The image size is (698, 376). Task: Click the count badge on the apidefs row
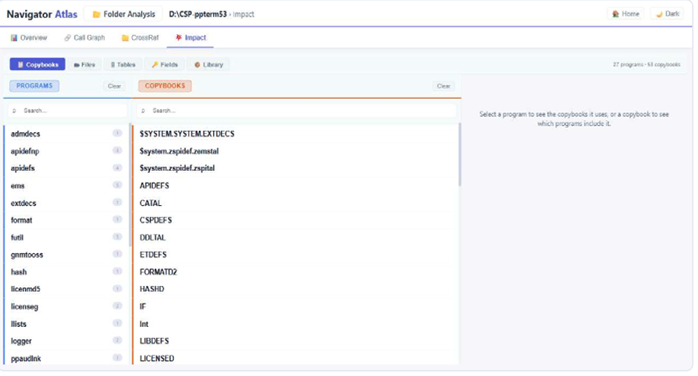pos(117,168)
